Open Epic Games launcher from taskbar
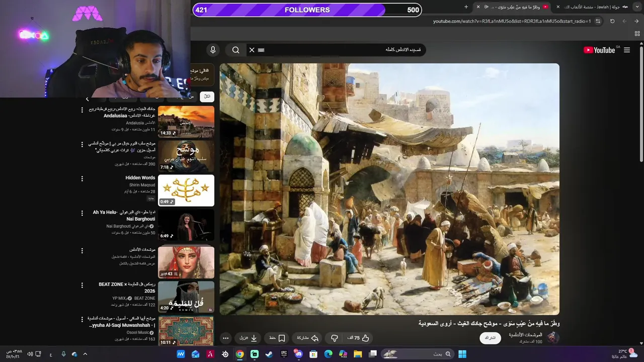Viewport: 644px width, 362px height. pos(284,354)
